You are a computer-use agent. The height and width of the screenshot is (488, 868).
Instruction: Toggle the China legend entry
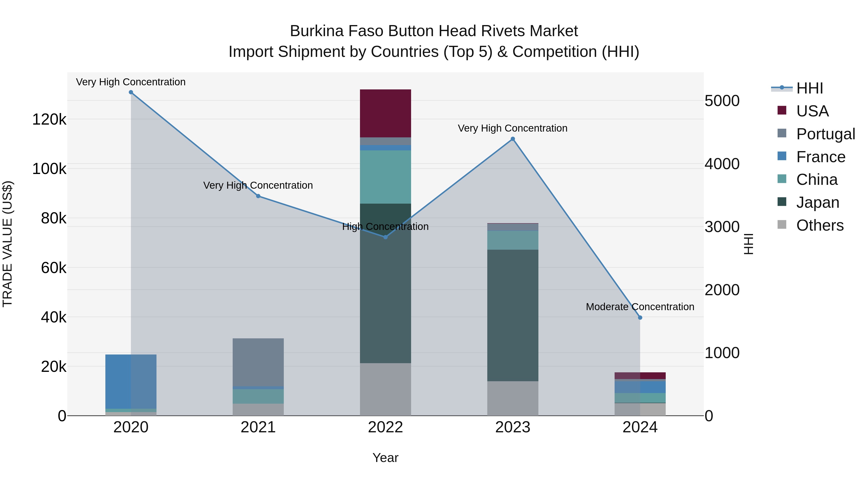[807, 180]
